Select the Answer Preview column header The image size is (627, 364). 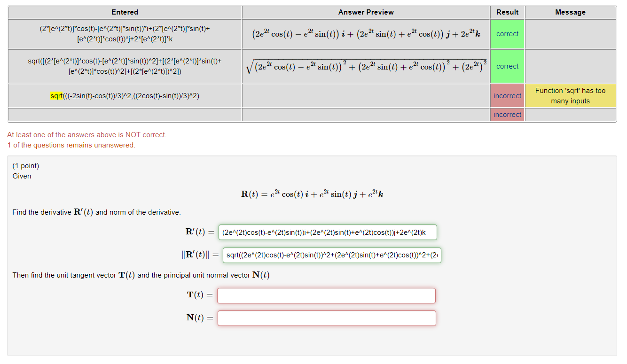pos(366,12)
